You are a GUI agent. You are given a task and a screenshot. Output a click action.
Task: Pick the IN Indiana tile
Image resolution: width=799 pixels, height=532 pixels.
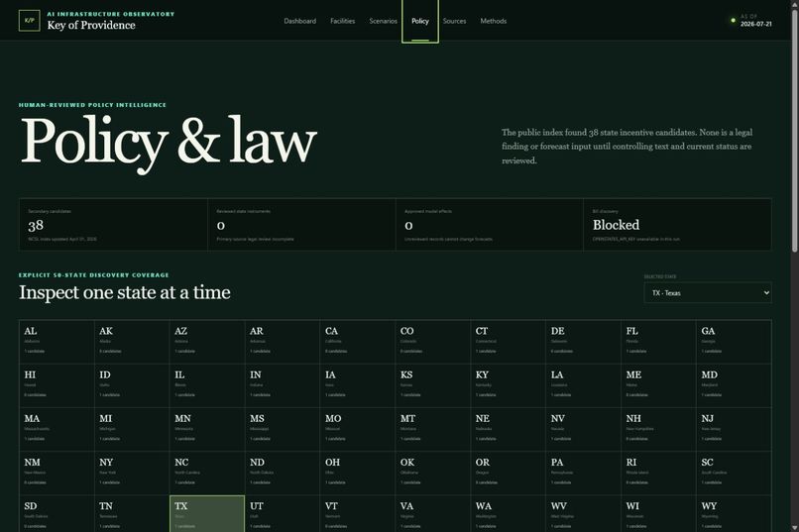(283, 385)
